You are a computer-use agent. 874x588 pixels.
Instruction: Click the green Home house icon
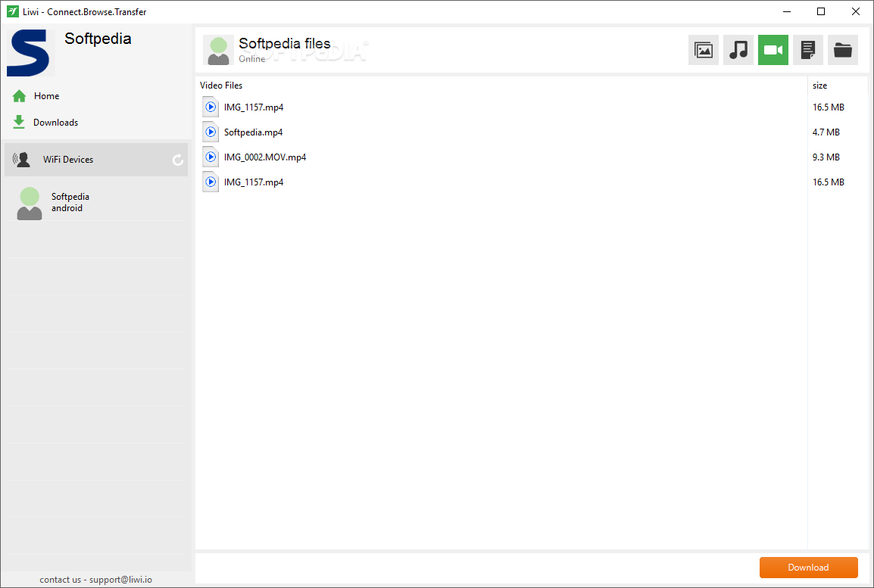click(x=19, y=96)
